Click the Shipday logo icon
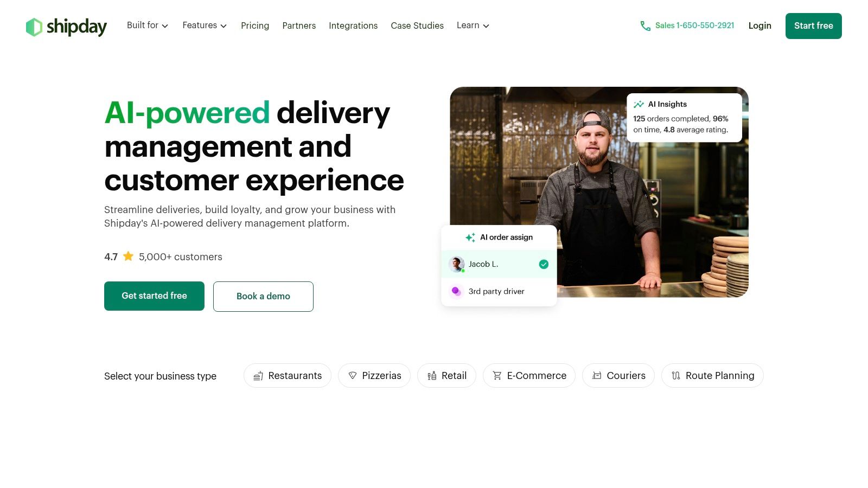 pos(34,27)
